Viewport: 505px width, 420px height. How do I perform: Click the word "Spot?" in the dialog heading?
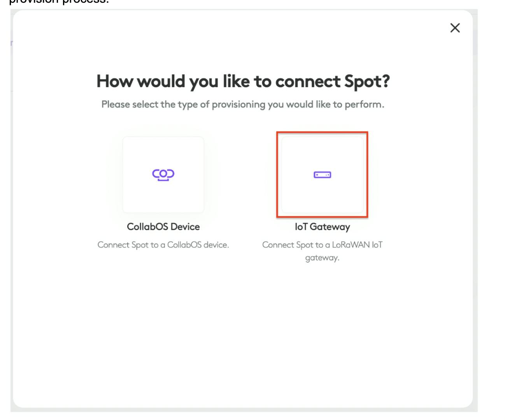(x=367, y=82)
